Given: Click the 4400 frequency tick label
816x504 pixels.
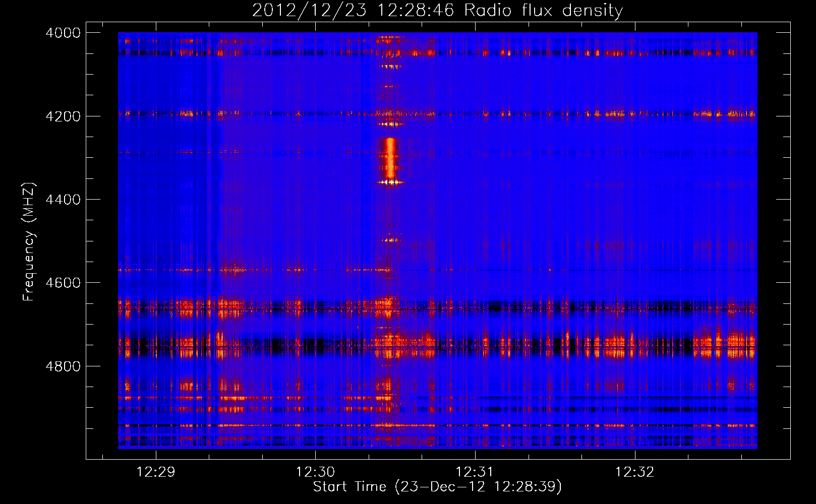Looking at the screenshot, I should coord(63,200).
